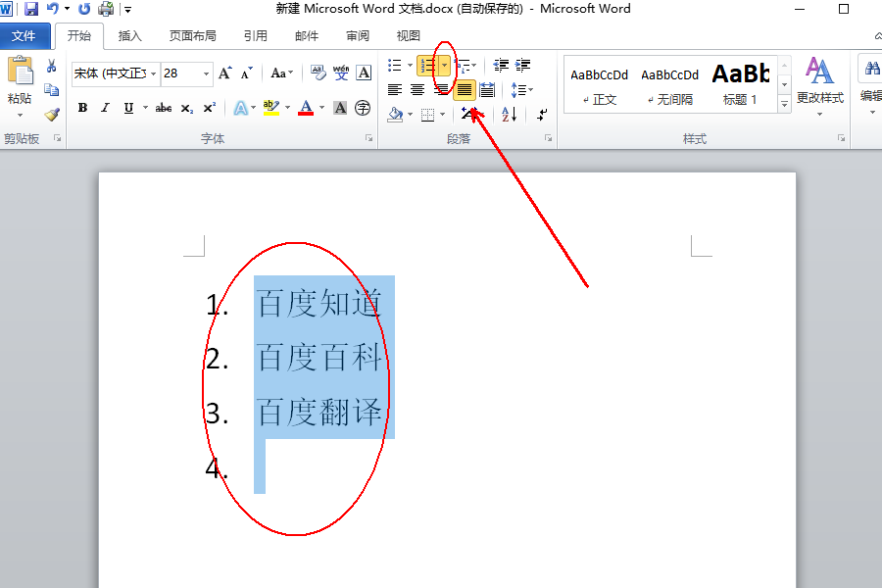Expand the paste options arrow under 粘贴
882x588 pixels.
pos(21,115)
